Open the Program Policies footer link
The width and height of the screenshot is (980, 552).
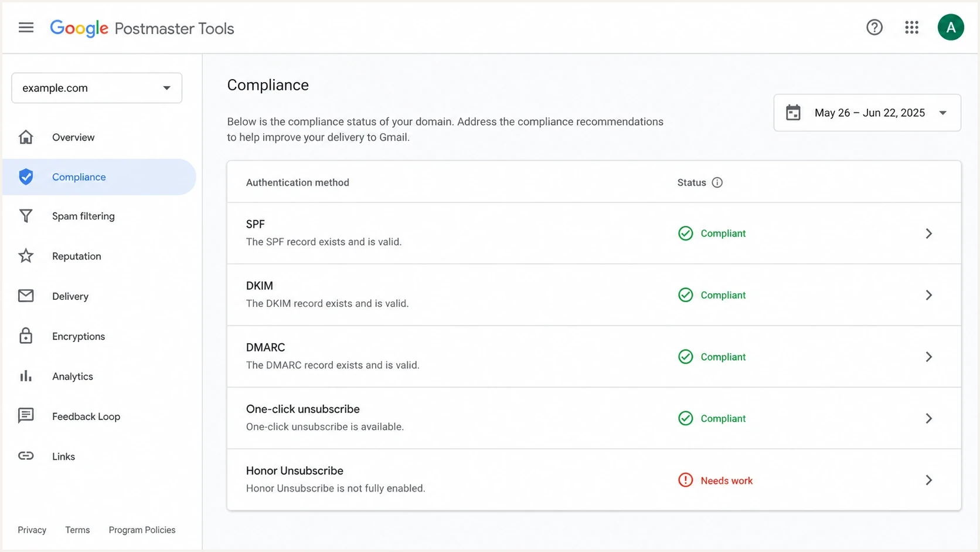tap(142, 530)
